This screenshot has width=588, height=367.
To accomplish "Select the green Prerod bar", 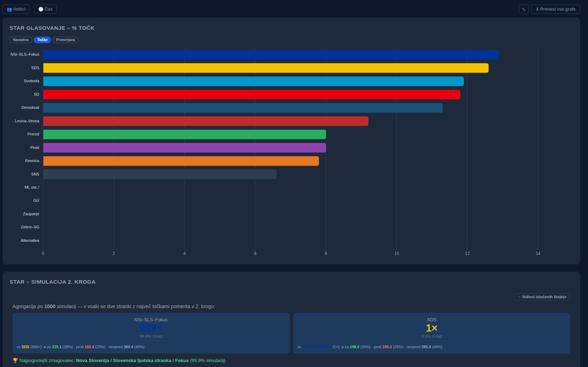I will pos(184,134).
